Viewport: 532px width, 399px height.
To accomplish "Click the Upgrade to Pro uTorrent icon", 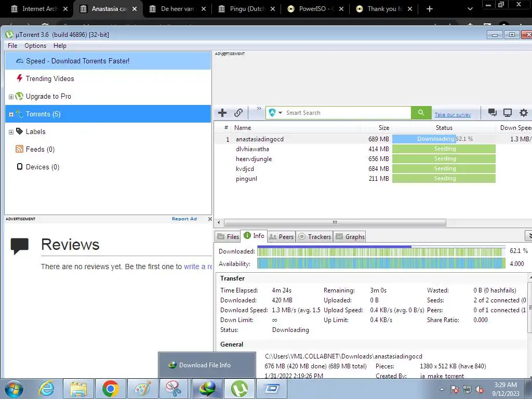I will (19, 96).
